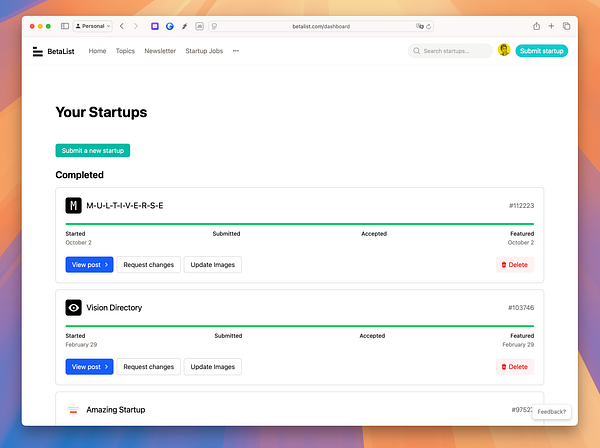Screen dimensions: 600x448
Task: Click the Your Startups heading
Action: (x=101, y=112)
